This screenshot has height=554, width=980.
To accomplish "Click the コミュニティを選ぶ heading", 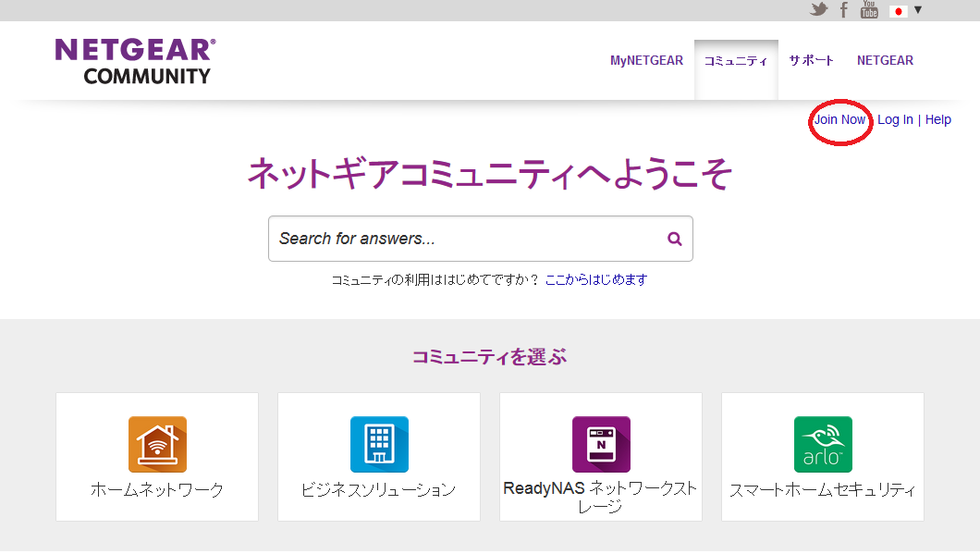I will 489,356.
